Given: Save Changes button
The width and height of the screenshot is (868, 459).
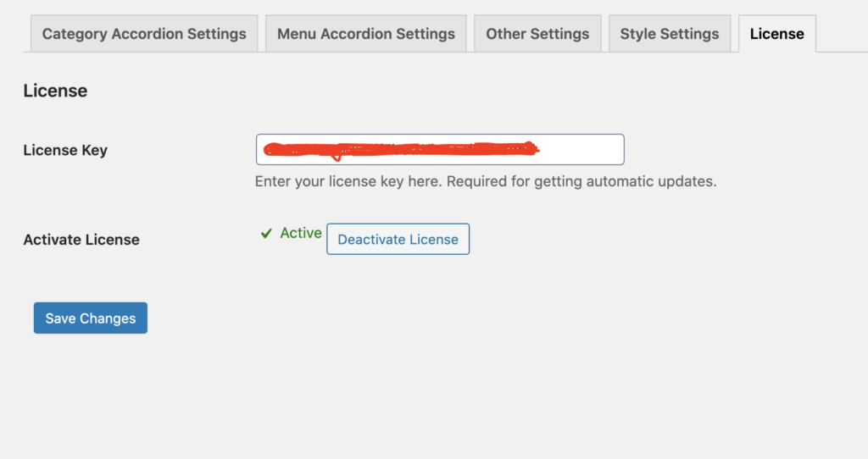Looking at the screenshot, I should click(90, 318).
